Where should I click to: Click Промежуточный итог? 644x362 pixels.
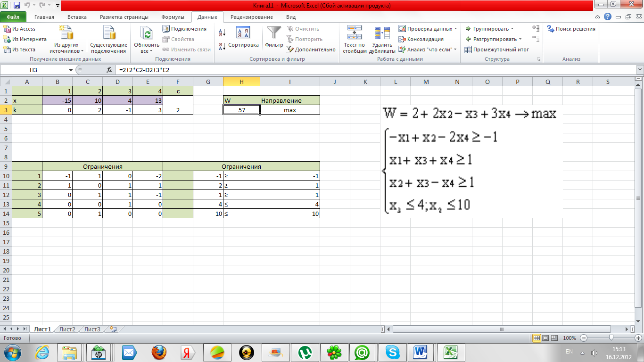497,49
